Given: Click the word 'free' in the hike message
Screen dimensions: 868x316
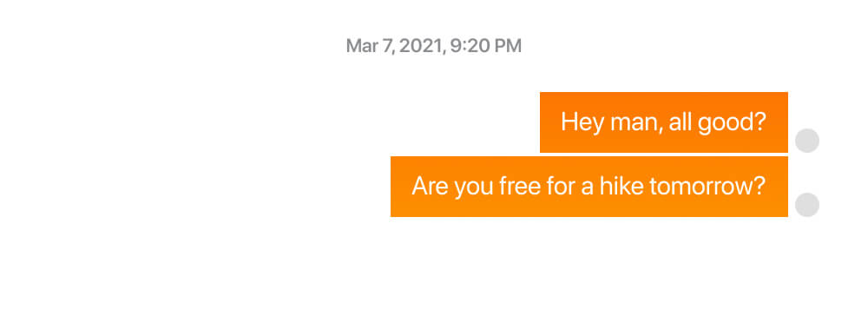Looking at the screenshot, I should pyautogui.click(x=520, y=187).
